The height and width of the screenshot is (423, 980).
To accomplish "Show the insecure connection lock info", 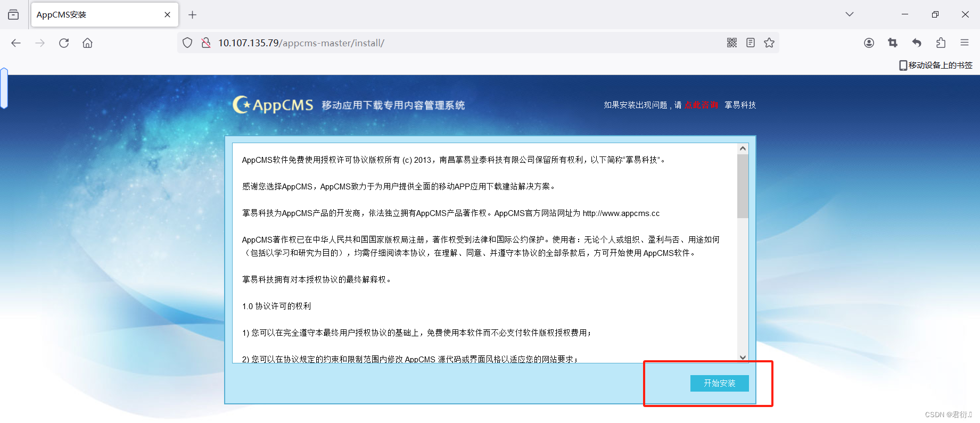I will (206, 43).
